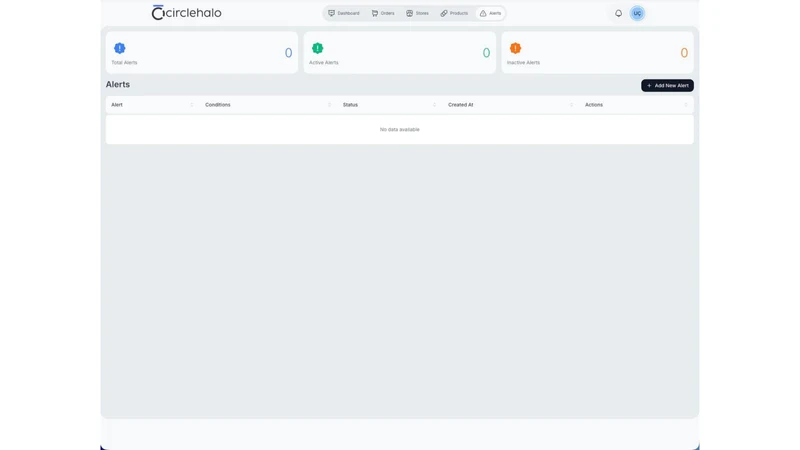Click the Total Alerts count value
The image size is (800, 450).
(288, 53)
